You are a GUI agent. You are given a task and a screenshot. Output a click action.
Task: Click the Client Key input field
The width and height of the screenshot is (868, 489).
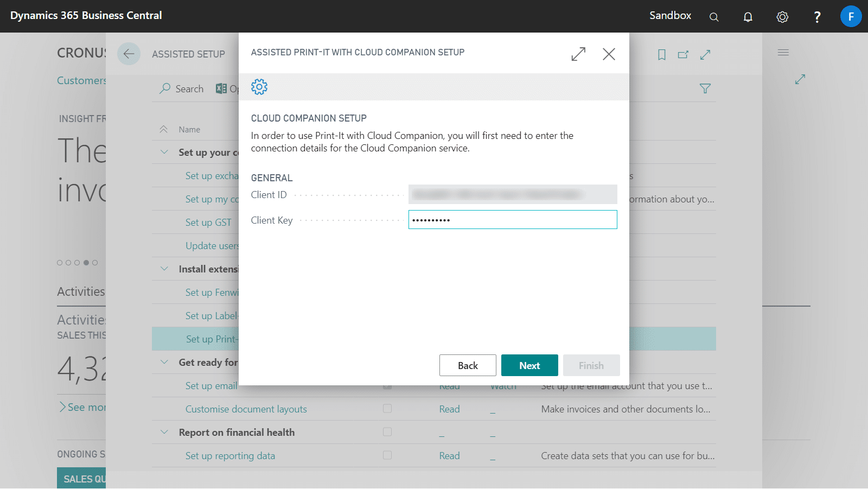[x=513, y=220]
